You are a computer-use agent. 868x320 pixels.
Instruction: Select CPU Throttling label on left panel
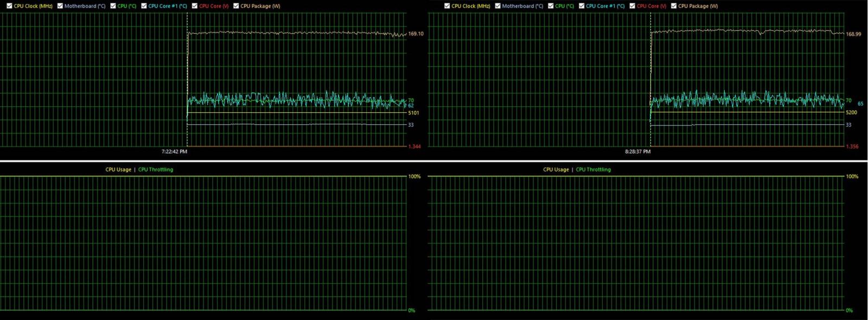(x=156, y=170)
